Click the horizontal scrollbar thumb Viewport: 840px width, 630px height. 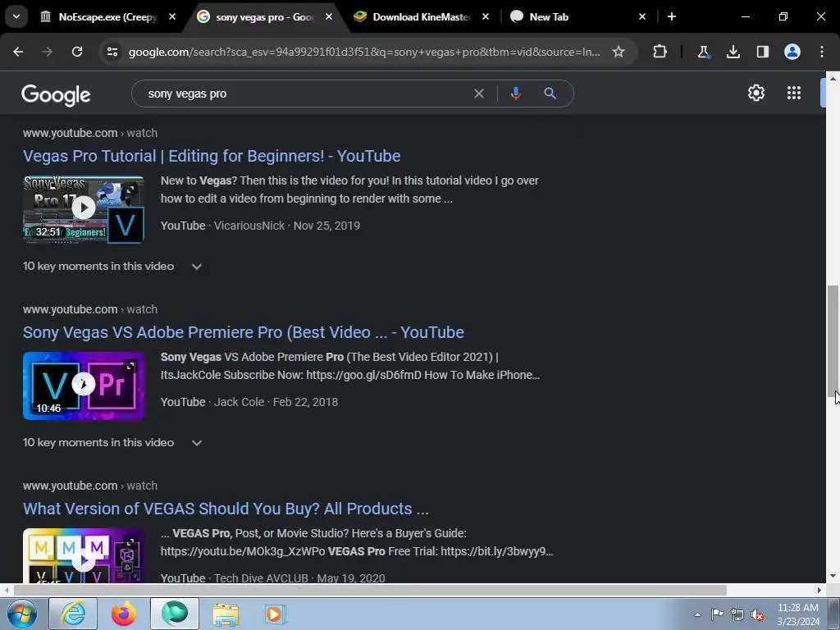[x=370, y=591]
